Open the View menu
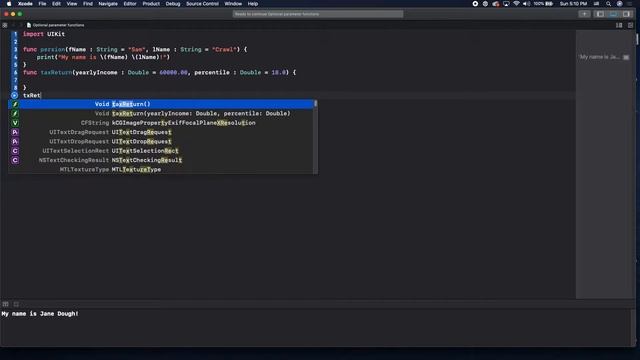Viewport: 640px width, 360px height. pyautogui.click(x=72, y=4)
